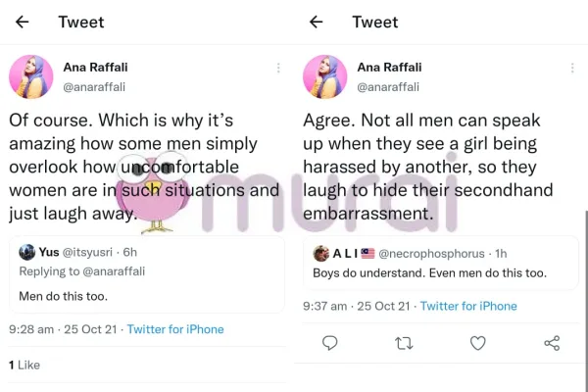The image size is (588, 392).
Task: Open Ana Raffali's avatar on "Agree" tweet
Action: tap(325, 77)
